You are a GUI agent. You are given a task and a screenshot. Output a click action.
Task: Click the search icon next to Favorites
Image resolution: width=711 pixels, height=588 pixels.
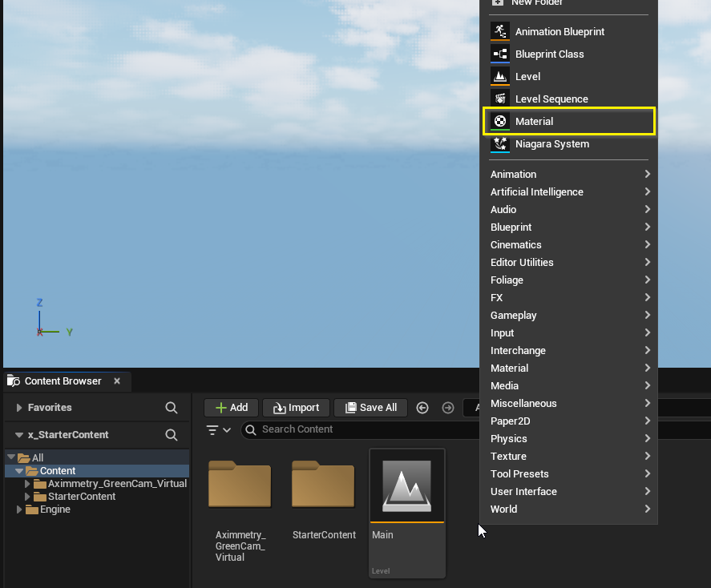tap(172, 408)
